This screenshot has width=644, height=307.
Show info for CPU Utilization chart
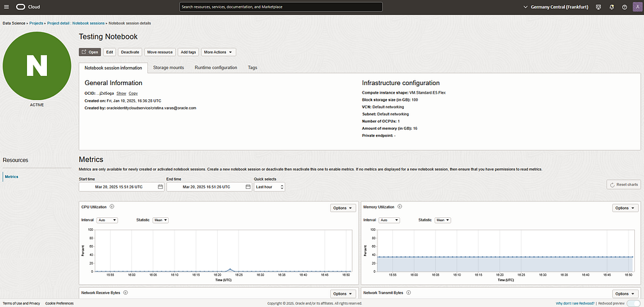[111, 206]
